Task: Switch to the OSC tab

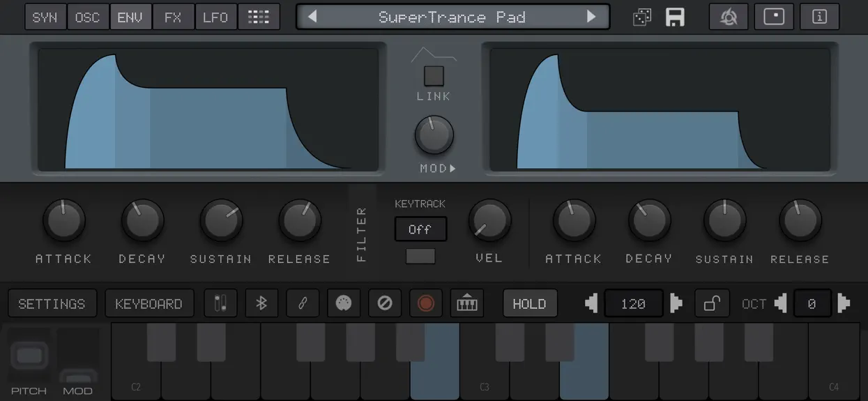Action: [x=88, y=17]
